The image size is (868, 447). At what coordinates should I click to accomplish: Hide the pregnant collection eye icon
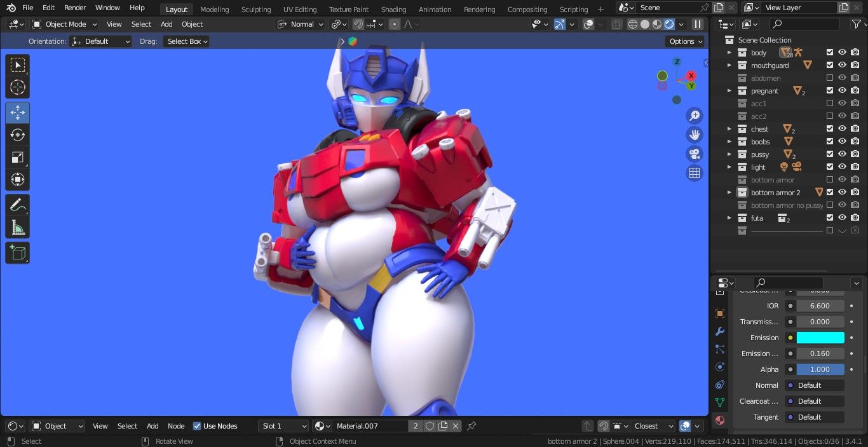coord(842,91)
